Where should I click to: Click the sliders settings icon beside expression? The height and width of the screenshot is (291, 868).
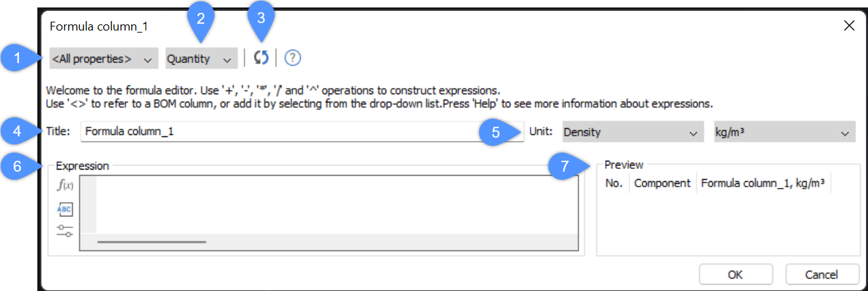tap(64, 231)
